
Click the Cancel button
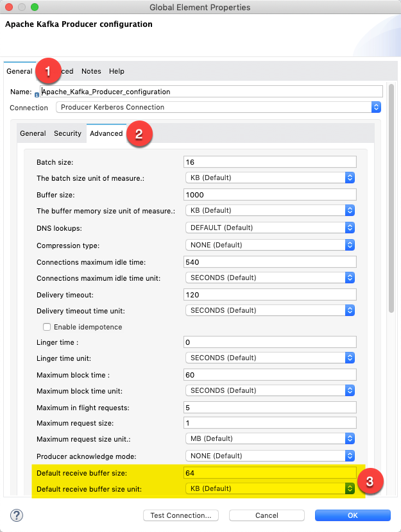click(x=266, y=515)
